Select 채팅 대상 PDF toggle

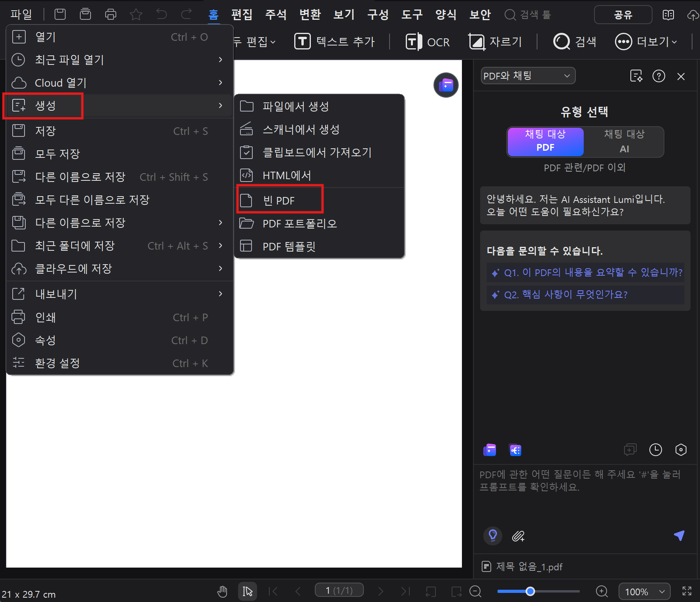click(545, 141)
